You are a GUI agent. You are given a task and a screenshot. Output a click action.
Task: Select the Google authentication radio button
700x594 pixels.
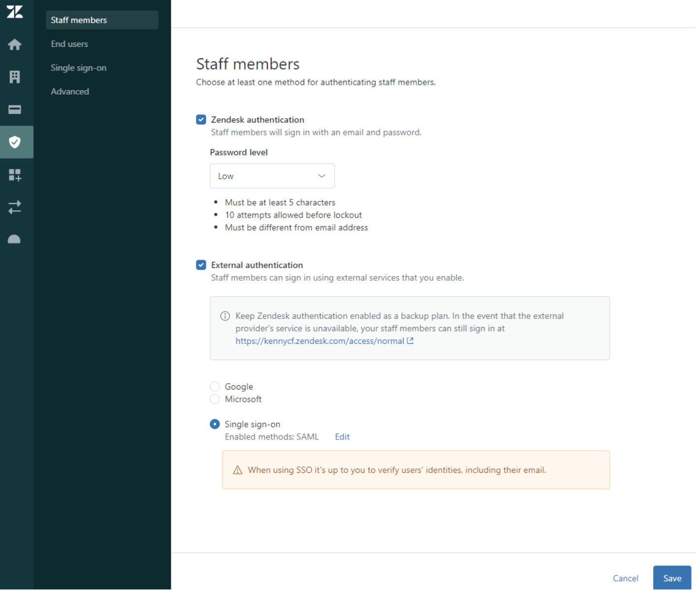215,386
